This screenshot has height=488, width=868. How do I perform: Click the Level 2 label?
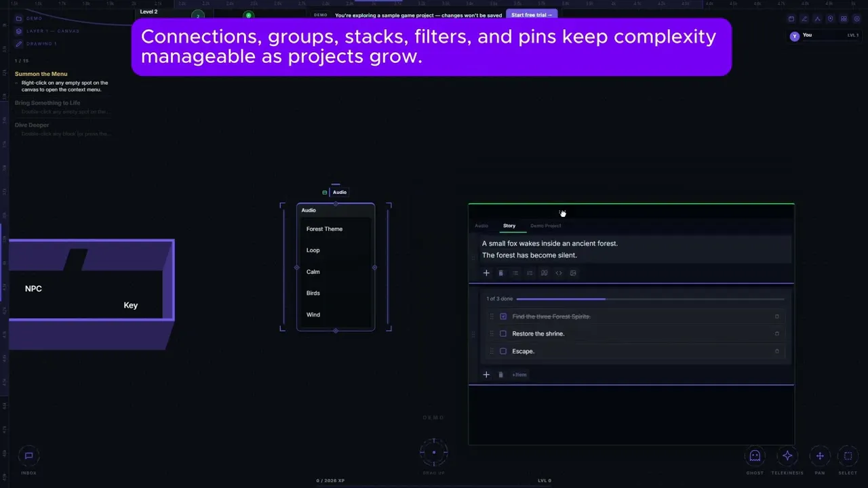pyautogui.click(x=149, y=12)
